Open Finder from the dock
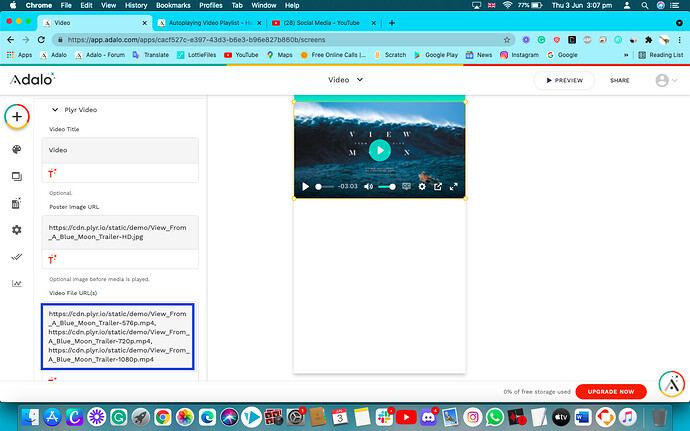 point(30,417)
